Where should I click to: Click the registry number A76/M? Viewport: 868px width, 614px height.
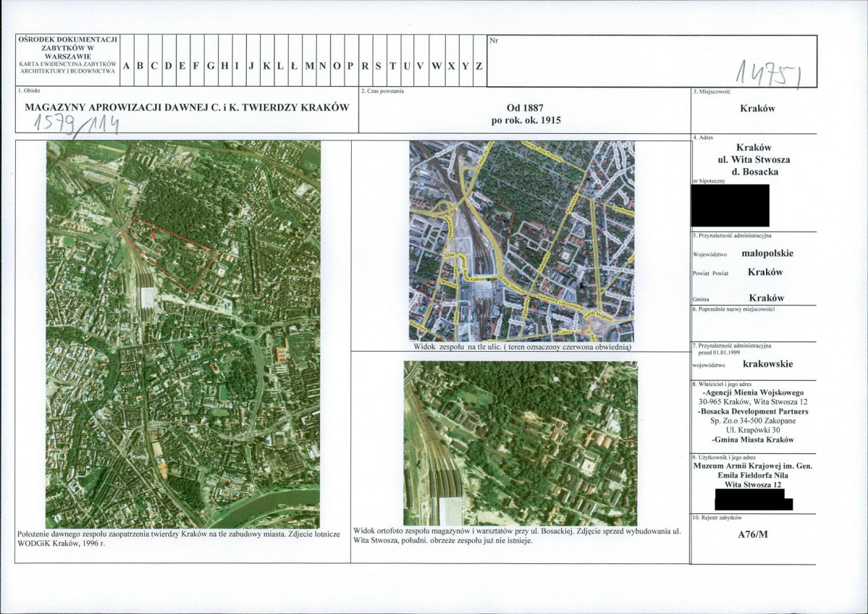(752, 536)
